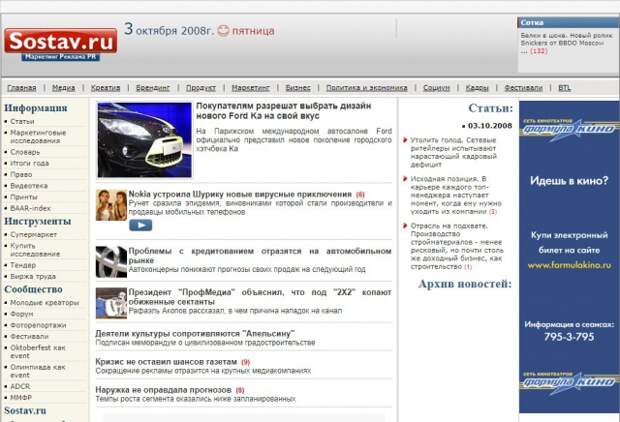
Task: Open the Принты sidebar link
Action: click(x=24, y=197)
